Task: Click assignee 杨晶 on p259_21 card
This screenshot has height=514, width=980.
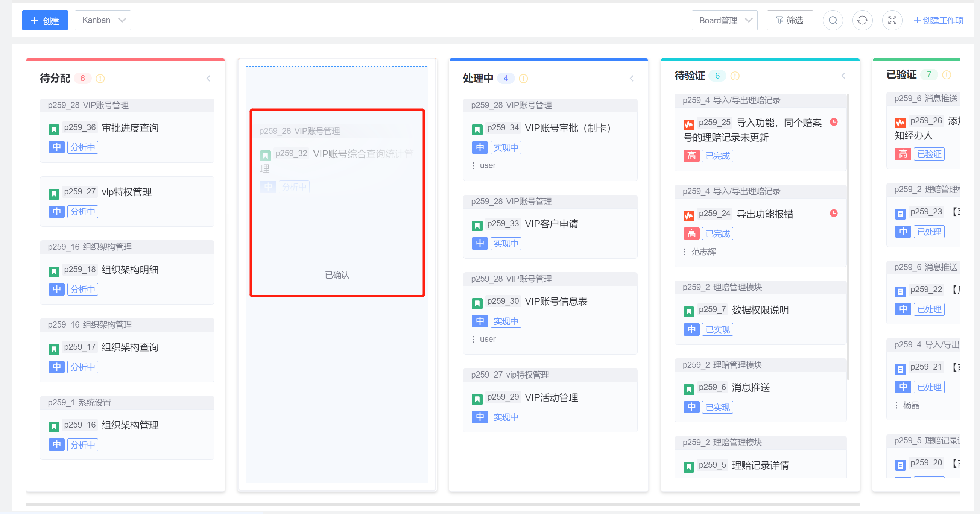Action: pyautogui.click(x=911, y=406)
